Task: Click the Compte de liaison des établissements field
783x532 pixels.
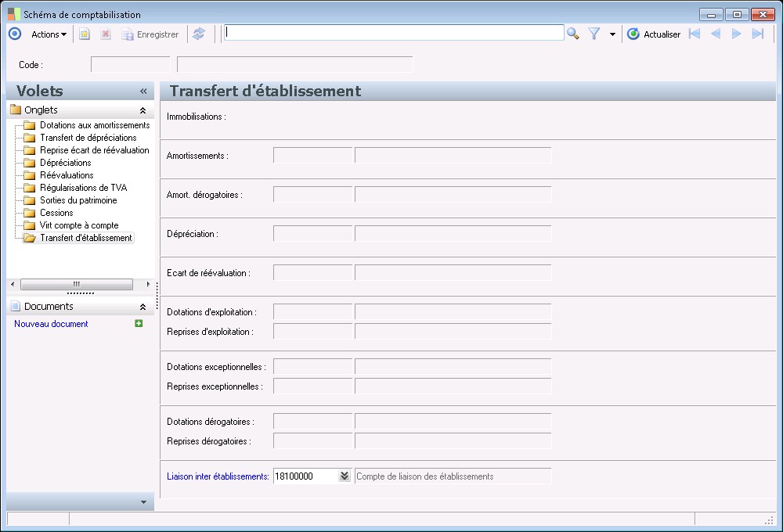Action: coord(453,476)
